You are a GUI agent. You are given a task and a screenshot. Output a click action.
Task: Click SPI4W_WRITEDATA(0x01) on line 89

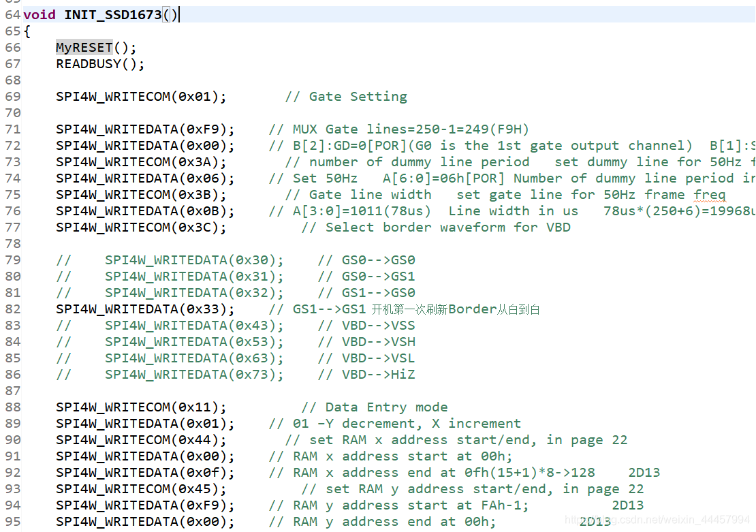click(145, 424)
